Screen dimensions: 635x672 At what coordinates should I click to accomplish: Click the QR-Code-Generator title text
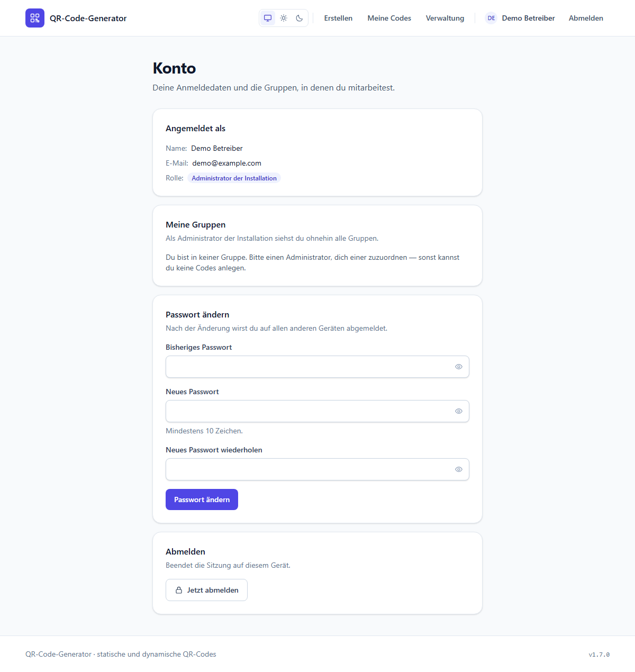point(88,18)
